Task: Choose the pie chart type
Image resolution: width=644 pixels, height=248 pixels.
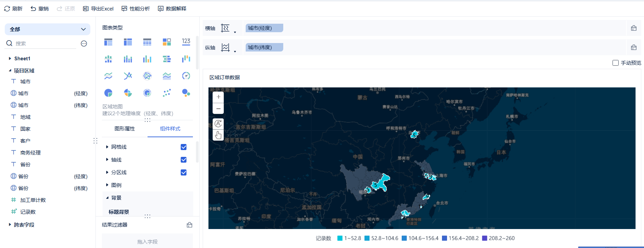Action: pos(108,93)
